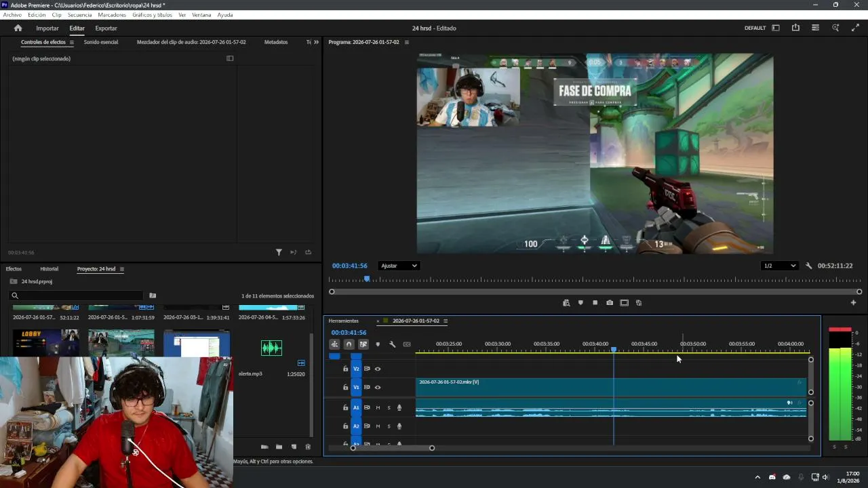Viewport: 868px width, 488px height.
Task: Open the timeline sequence panel menu
Action: (446, 321)
